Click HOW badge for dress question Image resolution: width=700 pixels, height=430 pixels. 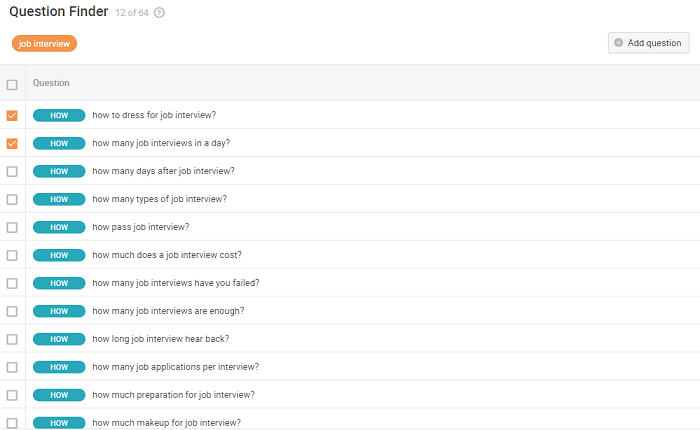click(59, 115)
